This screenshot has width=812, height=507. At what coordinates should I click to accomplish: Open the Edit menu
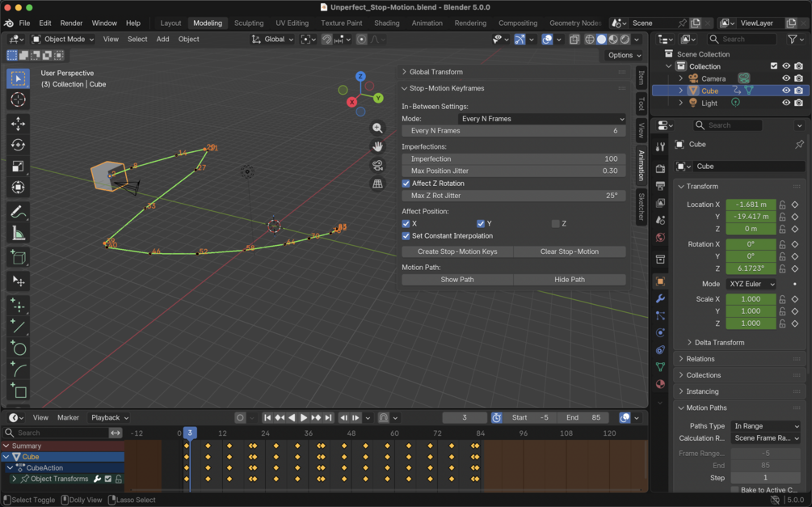coord(45,23)
